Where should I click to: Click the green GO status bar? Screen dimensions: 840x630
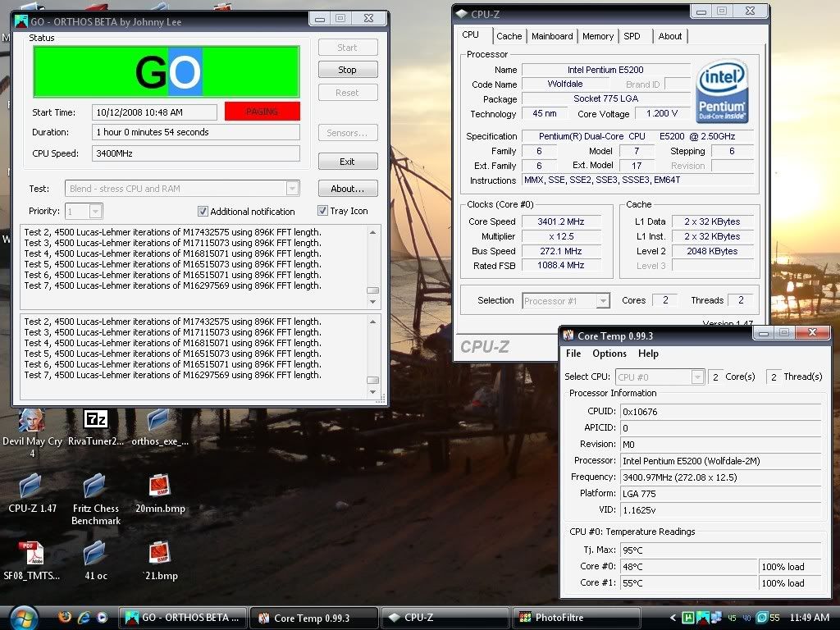(167, 72)
